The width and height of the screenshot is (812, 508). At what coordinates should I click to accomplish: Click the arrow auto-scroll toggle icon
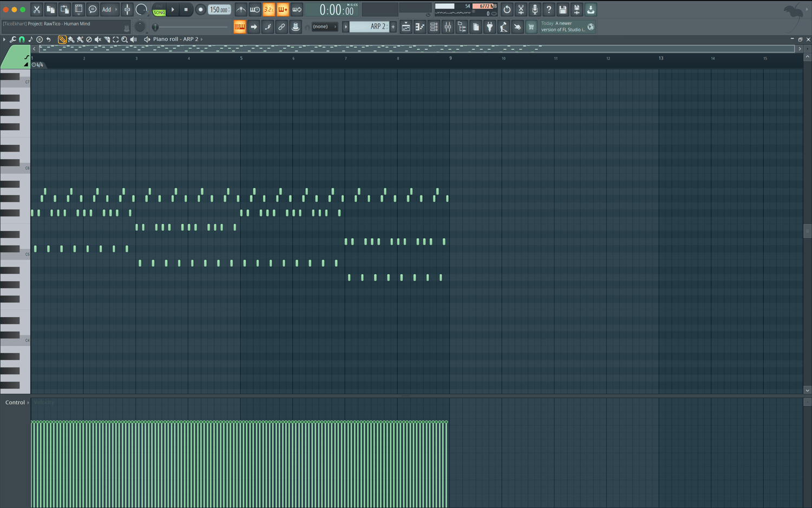click(254, 27)
